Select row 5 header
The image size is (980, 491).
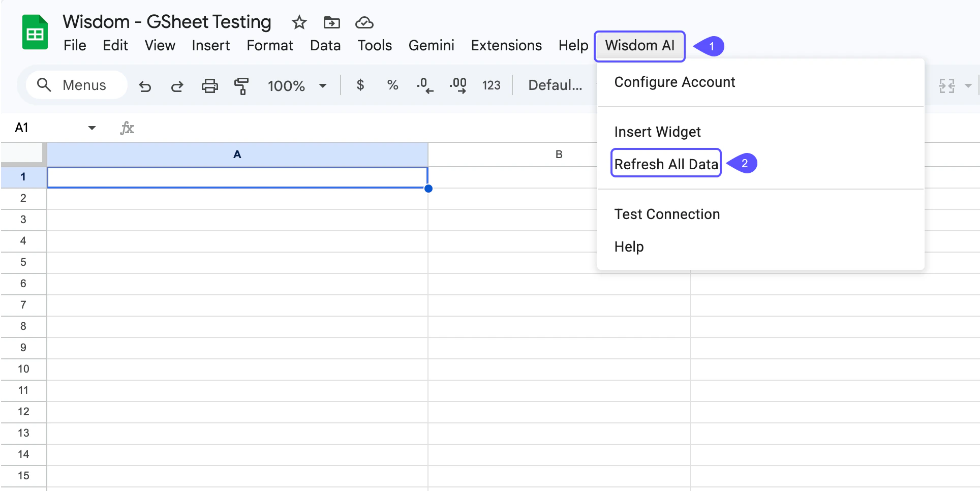point(23,262)
